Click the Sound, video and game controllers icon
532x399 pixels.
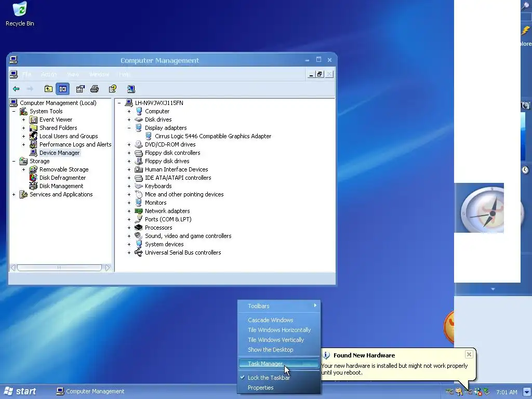[138, 236]
